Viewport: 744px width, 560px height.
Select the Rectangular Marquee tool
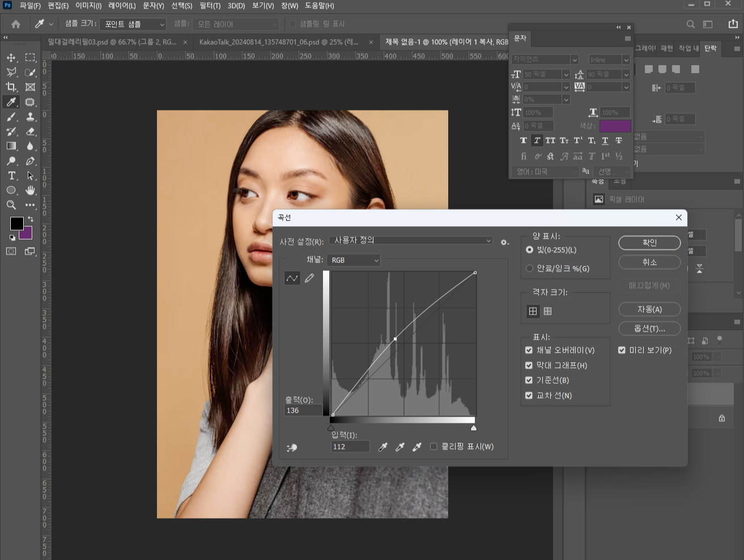[x=30, y=58]
